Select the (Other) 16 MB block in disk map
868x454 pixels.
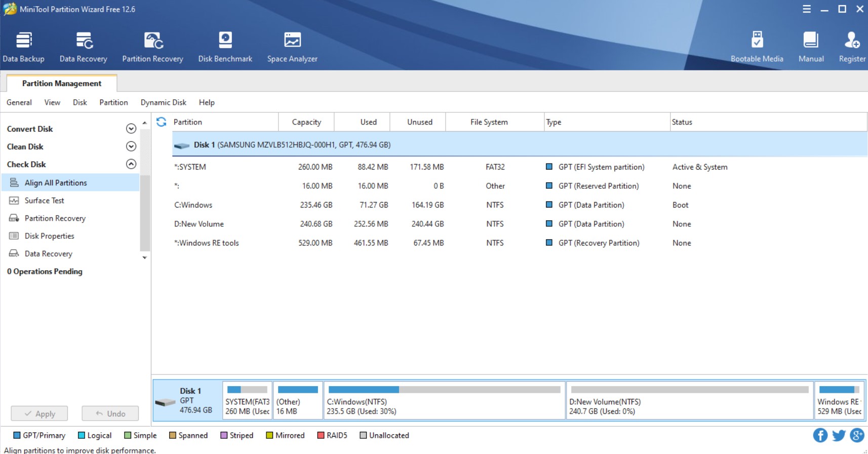(x=298, y=400)
